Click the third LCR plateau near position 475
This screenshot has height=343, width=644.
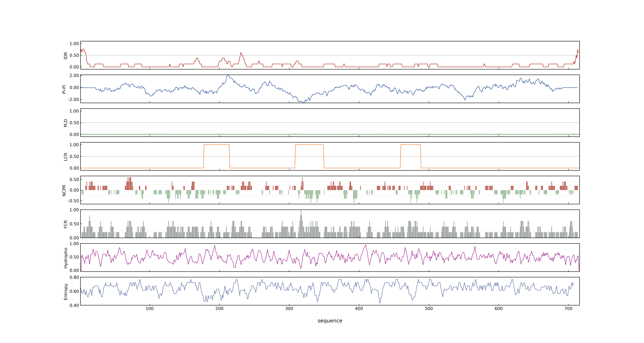point(411,145)
